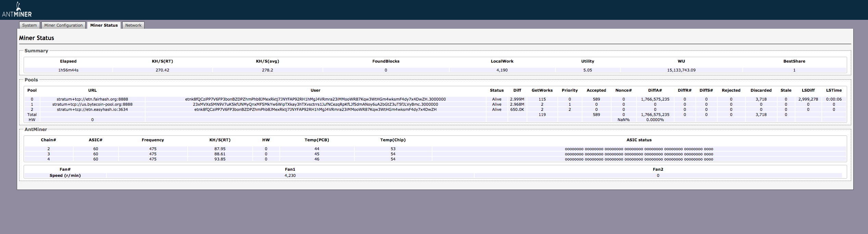Click the 'Temp(PCB)' column header

[x=317, y=140]
